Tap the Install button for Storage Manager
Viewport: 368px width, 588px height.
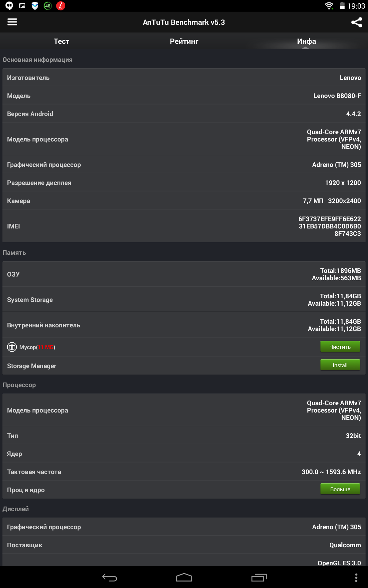pos(340,365)
